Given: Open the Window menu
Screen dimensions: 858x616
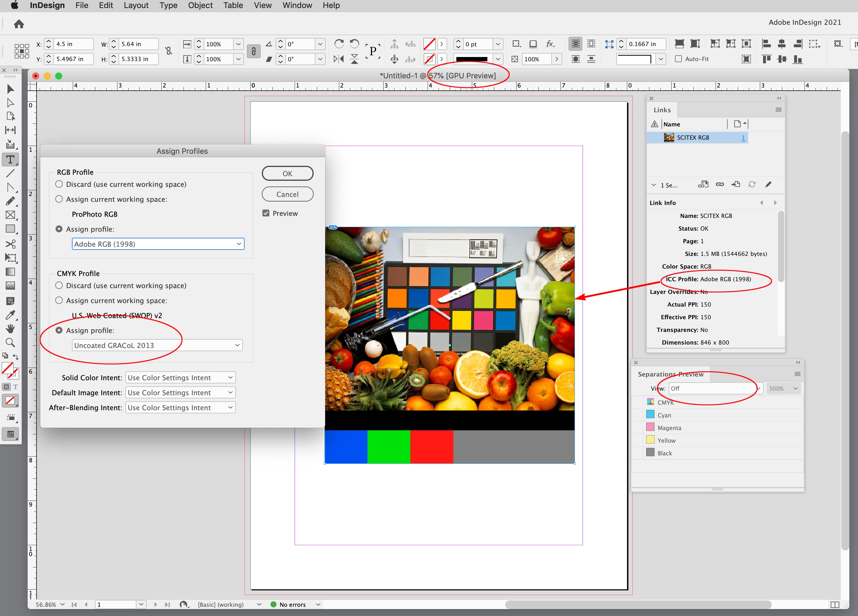Looking at the screenshot, I should [x=297, y=5].
